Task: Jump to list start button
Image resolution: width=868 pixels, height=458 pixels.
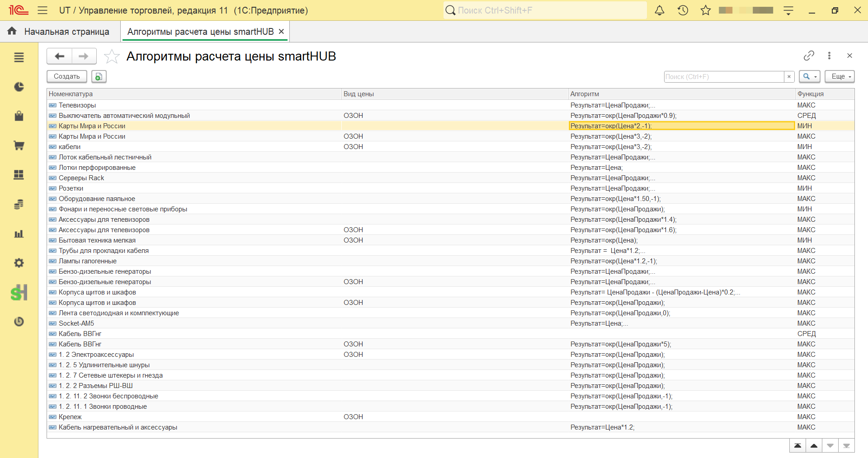Action: point(798,446)
